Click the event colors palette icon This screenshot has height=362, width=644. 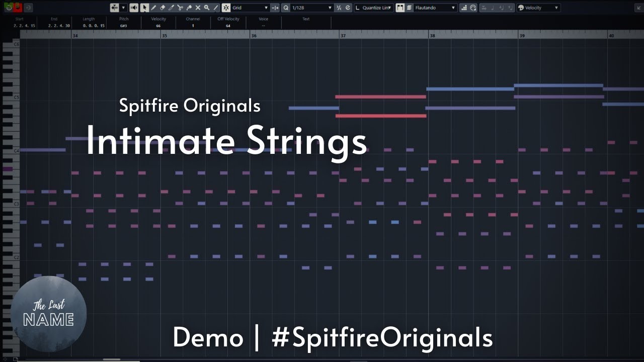(521, 8)
